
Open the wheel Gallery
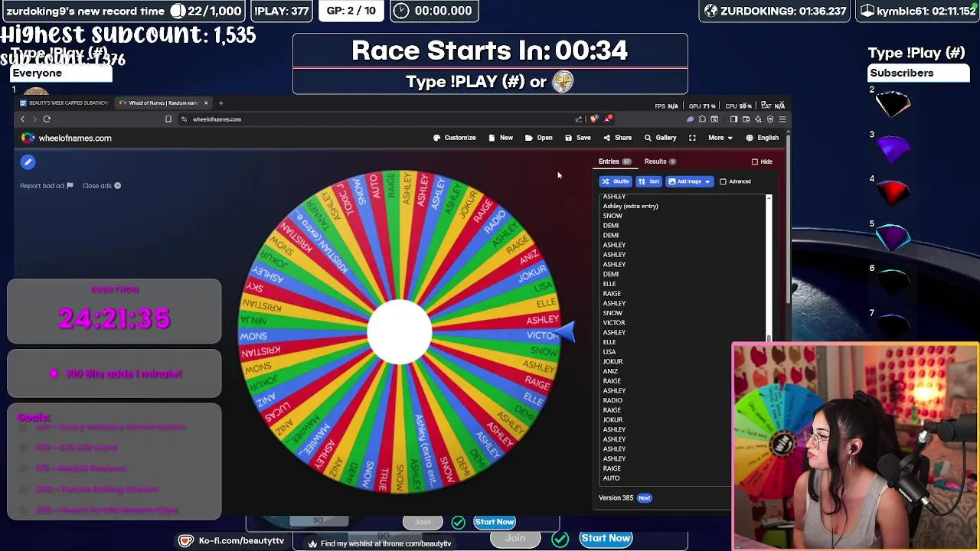point(660,138)
